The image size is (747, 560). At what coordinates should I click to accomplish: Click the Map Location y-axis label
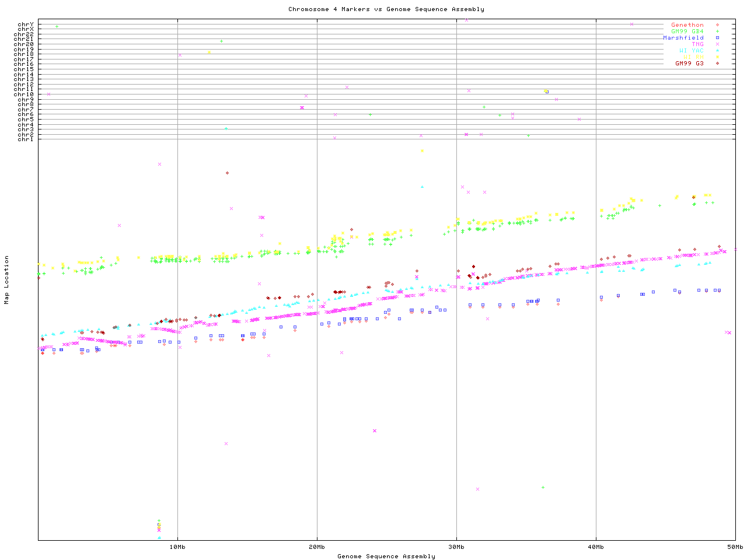[7, 280]
